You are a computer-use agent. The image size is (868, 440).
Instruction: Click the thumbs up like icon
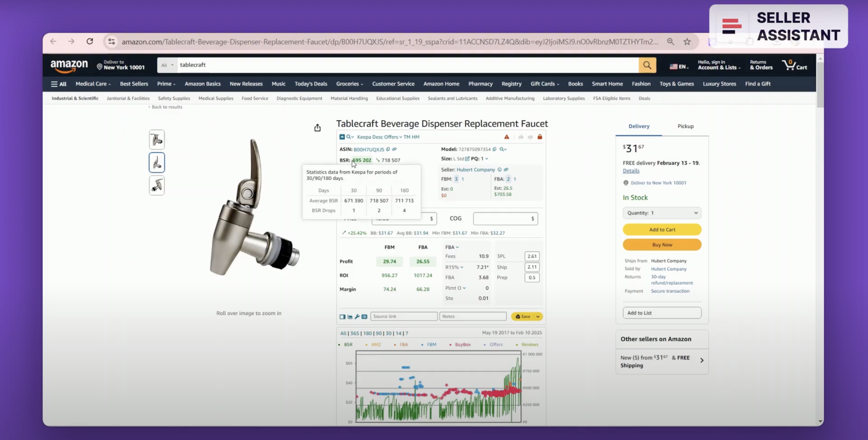[521, 137]
